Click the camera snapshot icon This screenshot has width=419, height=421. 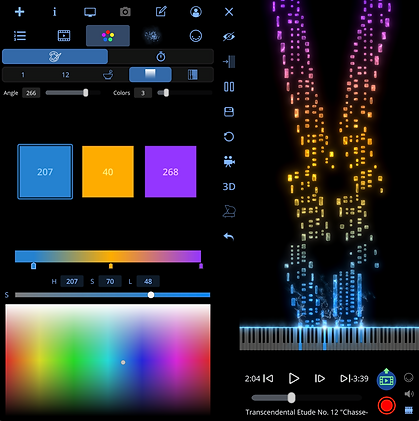point(125,12)
